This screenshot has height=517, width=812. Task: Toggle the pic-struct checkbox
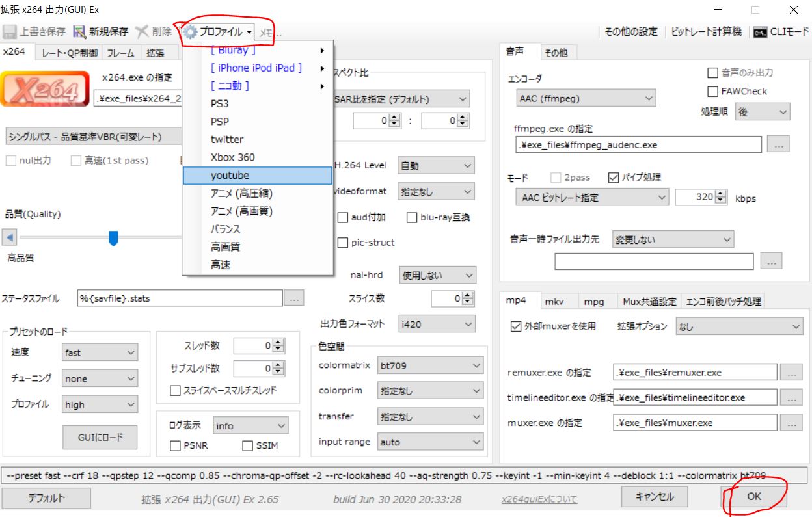[x=343, y=243]
